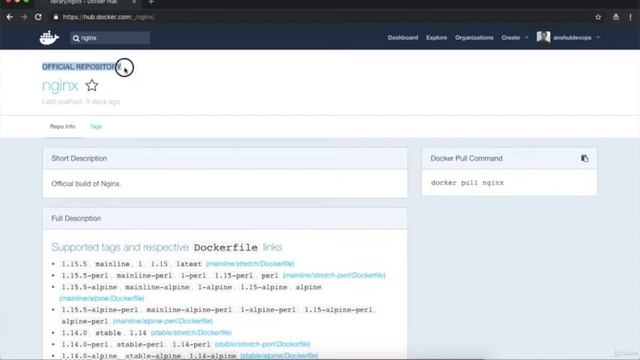Click the 1.15.5-alpine tag text
Viewport: 640px width, 360px height.
click(x=89, y=287)
